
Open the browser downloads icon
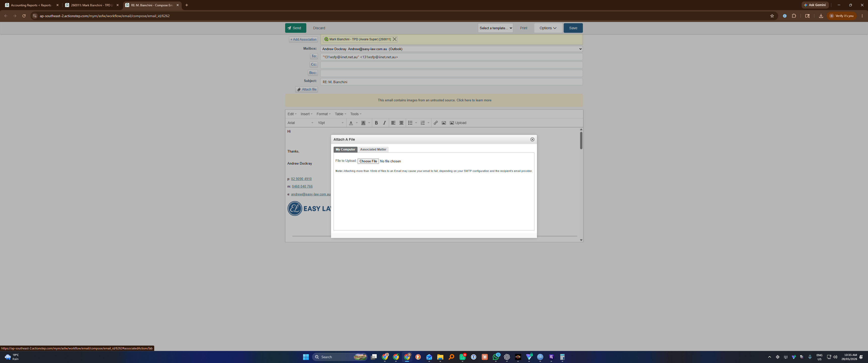click(821, 16)
